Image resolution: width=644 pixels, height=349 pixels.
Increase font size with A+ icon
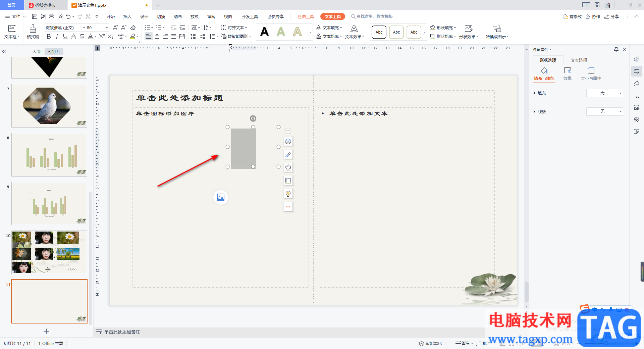point(115,28)
